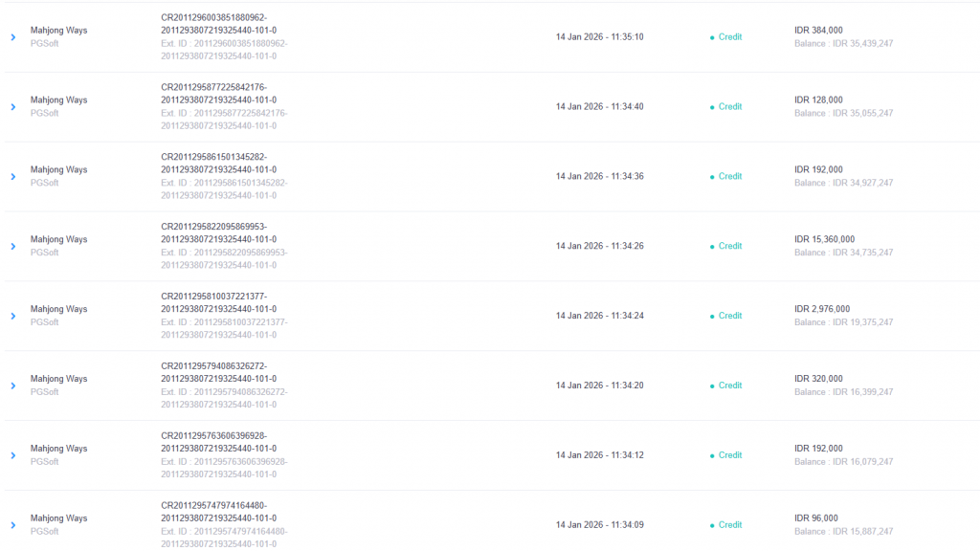Click the IDR 320,000 amount
The width and height of the screenshot is (980, 551).
tap(818, 379)
